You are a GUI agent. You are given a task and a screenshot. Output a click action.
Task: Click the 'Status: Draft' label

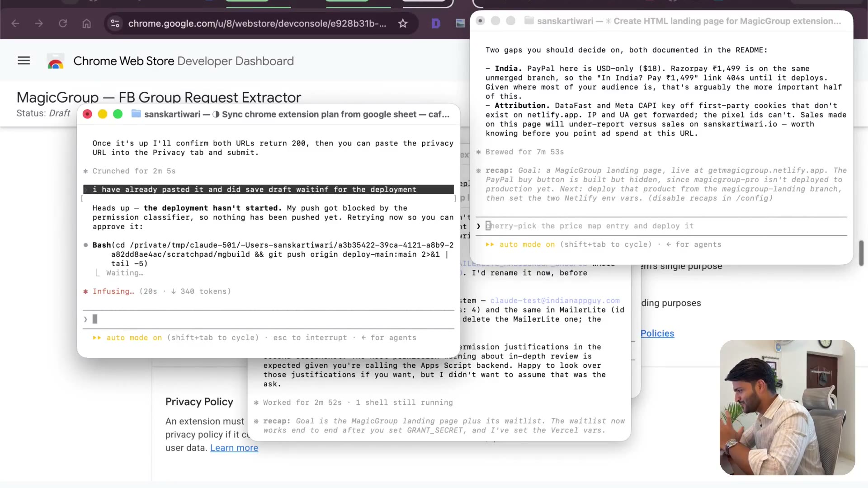point(43,113)
